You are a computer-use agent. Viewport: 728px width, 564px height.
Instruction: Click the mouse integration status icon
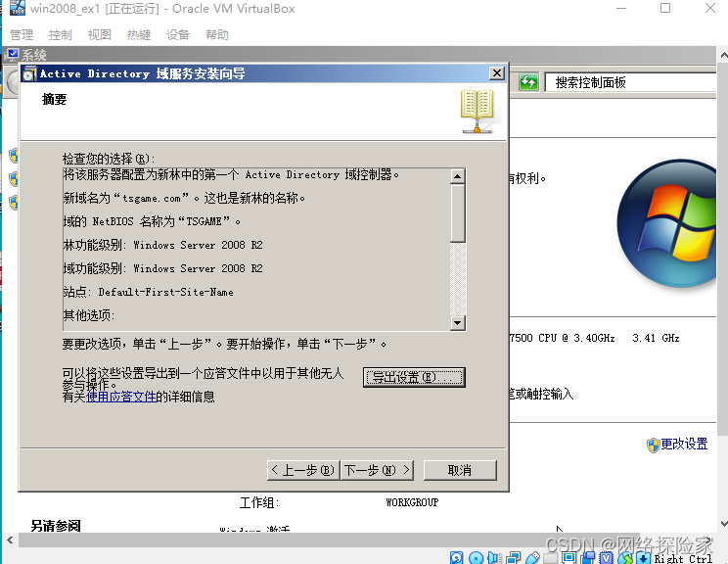coord(625,557)
